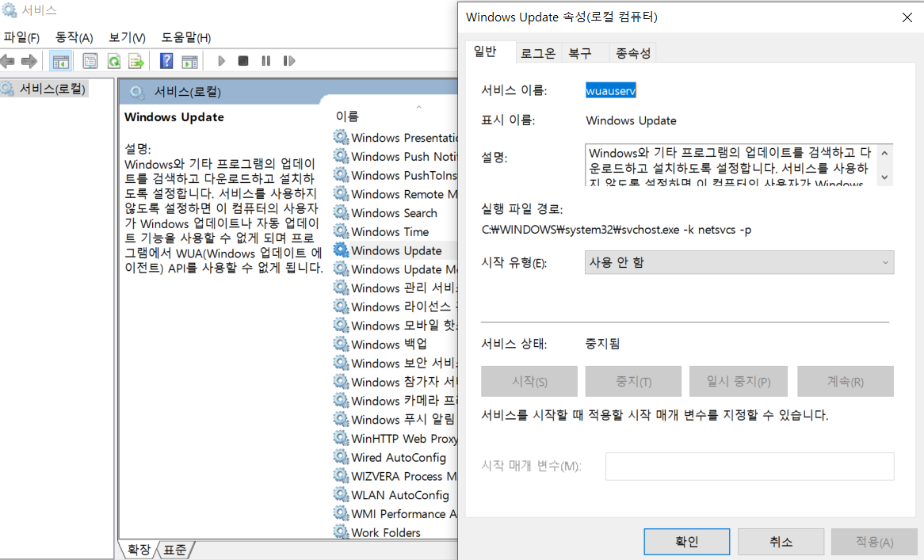Click the wuauserv service name text
Screen dimensions: 924x560
tap(610, 90)
